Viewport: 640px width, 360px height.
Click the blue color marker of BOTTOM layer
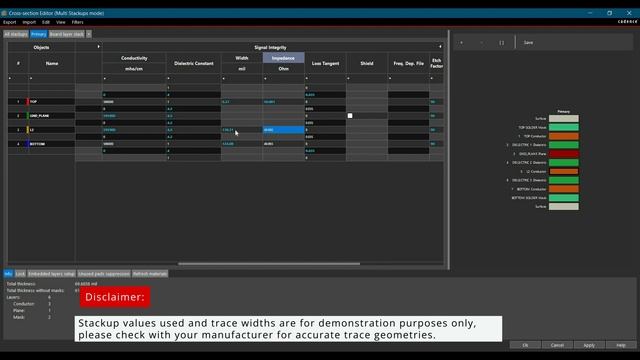pos(27,144)
